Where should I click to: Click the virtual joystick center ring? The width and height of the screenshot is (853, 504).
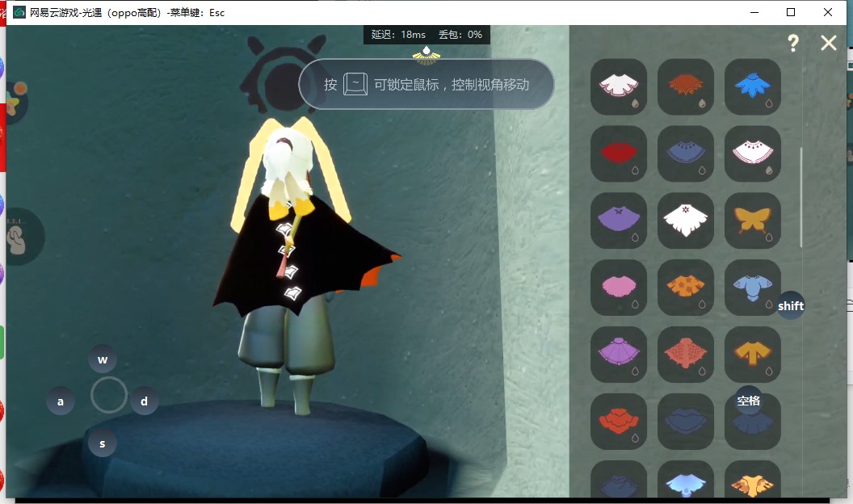pyautogui.click(x=109, y=396)
